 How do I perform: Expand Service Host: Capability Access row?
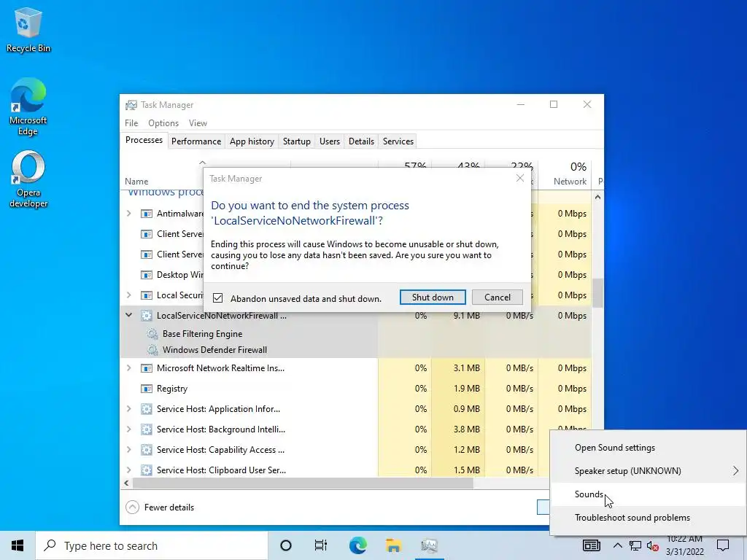point(128,450)
